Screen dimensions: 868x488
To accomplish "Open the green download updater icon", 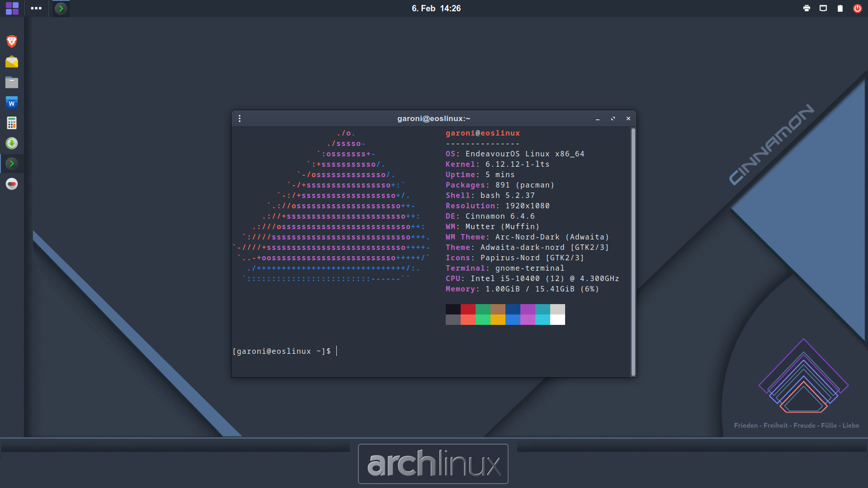I will (x=12, y=143).
